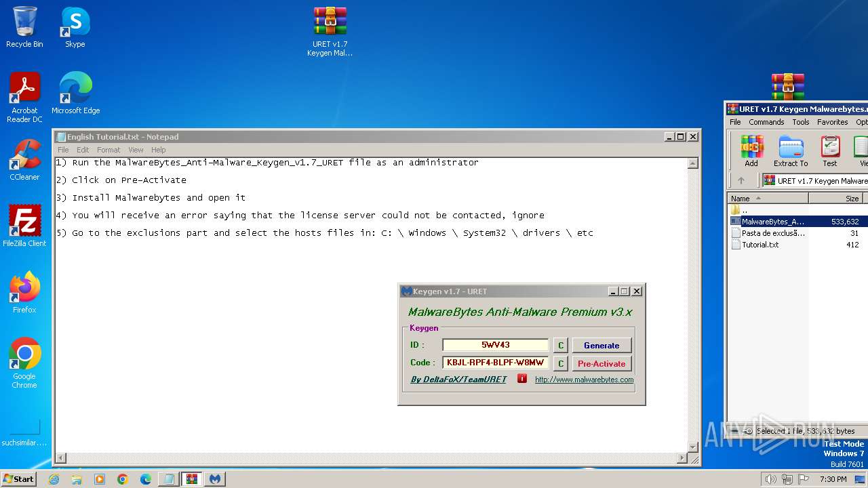Open the Notepad Help menu
This screenshot has height=488, width=868.
pyautogui.click(x=158, y=150)
